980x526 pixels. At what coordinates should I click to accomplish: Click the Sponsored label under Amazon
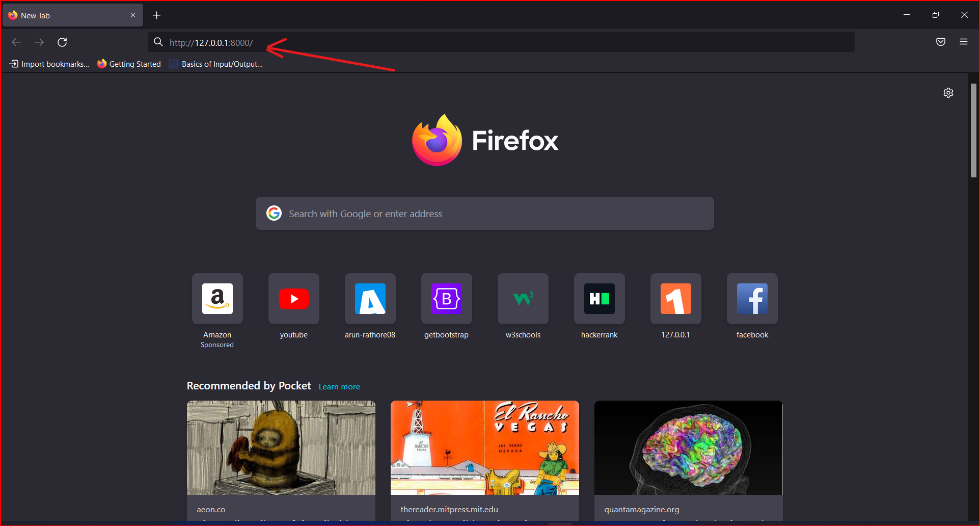pos(217,345)
